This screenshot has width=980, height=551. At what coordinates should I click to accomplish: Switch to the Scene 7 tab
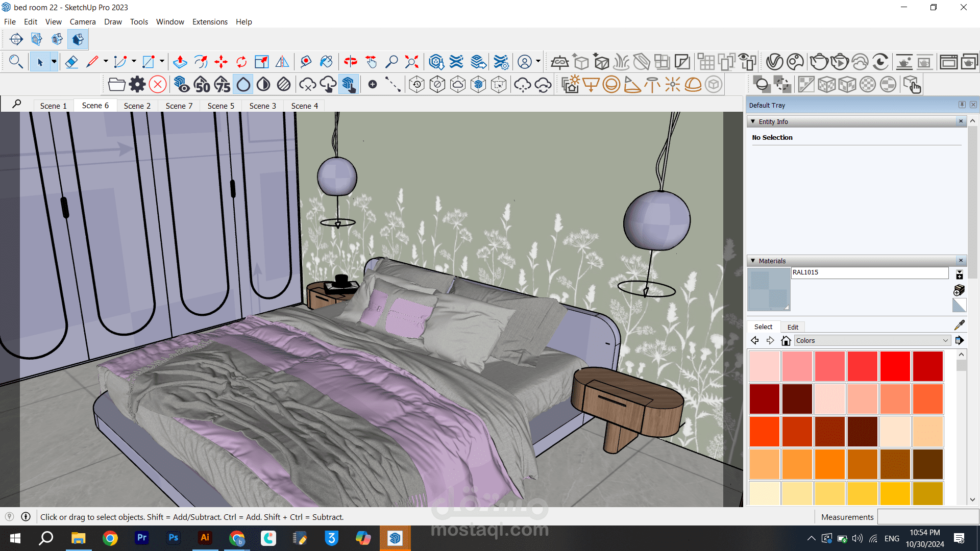coord(179,106)
